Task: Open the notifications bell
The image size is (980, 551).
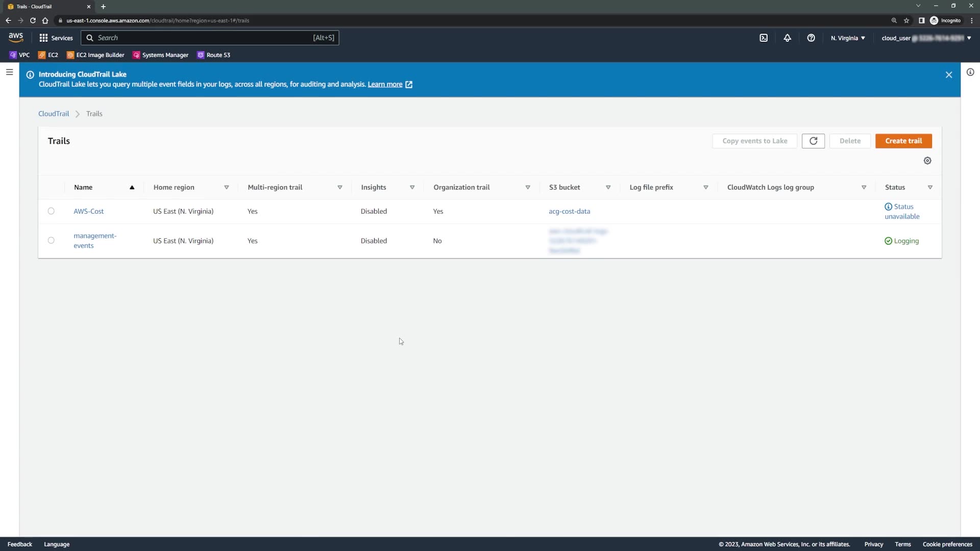Action: coord(787,38)
